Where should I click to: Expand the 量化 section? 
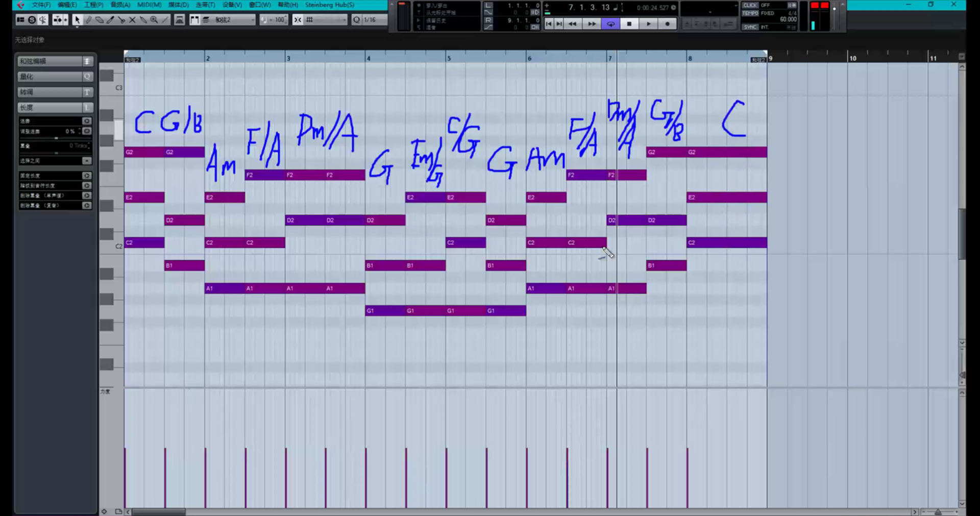55,77
